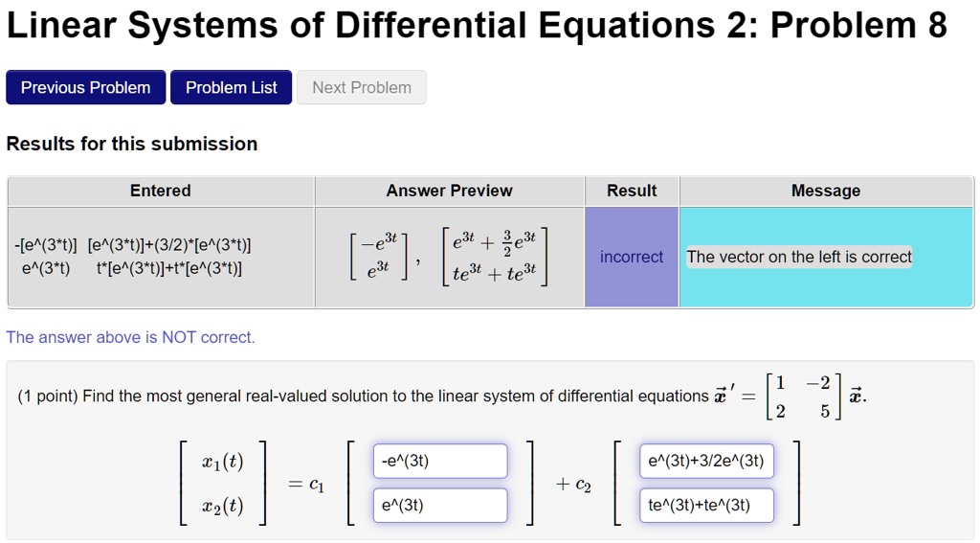The image size is (980, 543).
Task: Click the c1 bottom input containing e^(3t)
Action: point(439,505)
